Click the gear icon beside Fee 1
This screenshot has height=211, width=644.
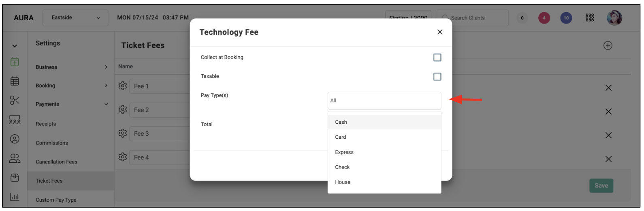coord(123,86)
